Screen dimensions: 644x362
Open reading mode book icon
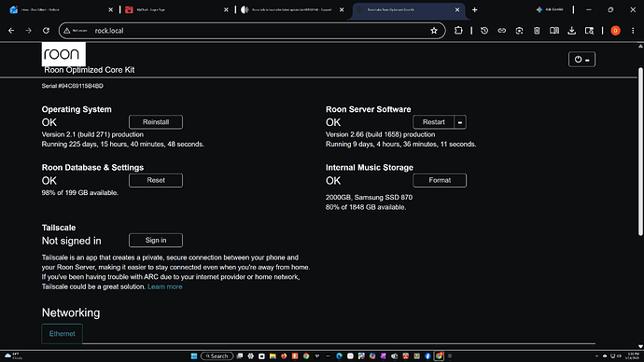click(x=554, y=31)
